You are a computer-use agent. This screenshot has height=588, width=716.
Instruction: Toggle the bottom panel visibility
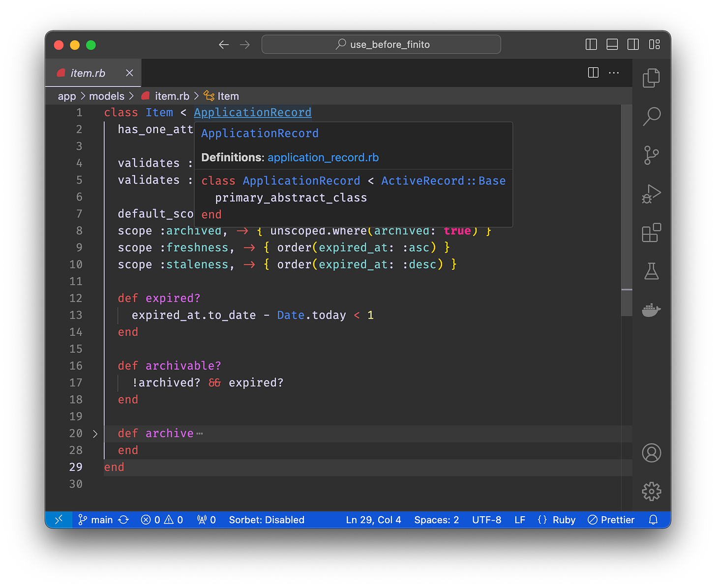tap(612, 44)
